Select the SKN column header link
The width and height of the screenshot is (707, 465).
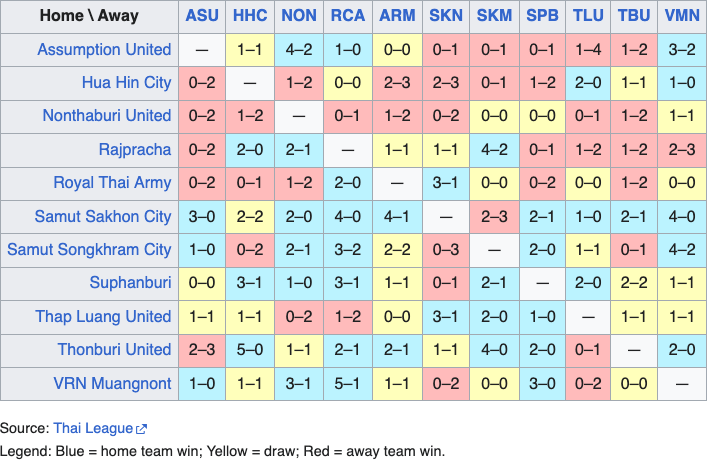click(445, 16)
